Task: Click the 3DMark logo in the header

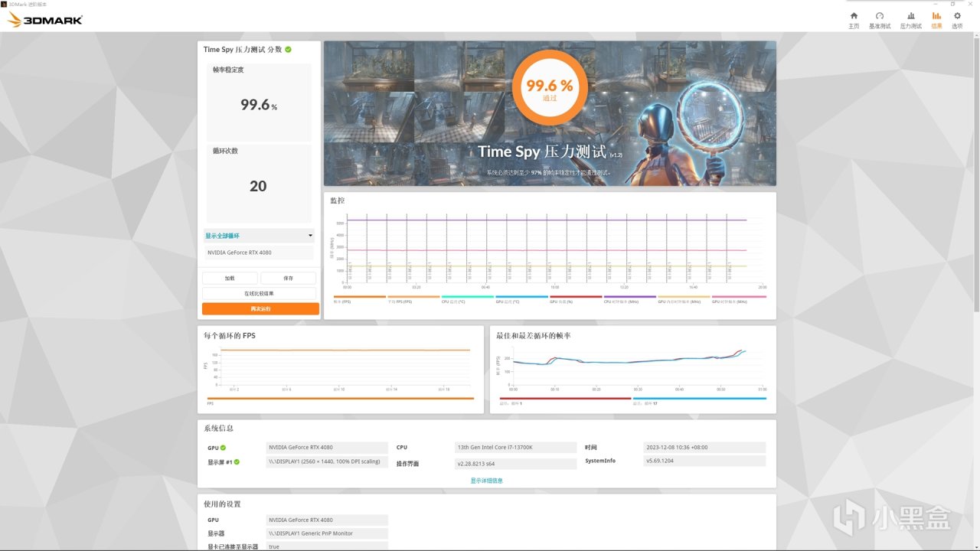Action: (45, 21)
